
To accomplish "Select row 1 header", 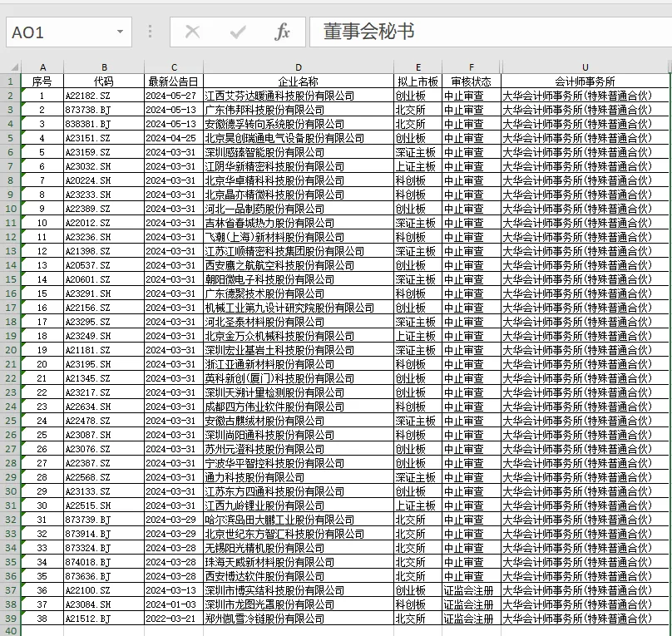I will (x=10, y=81).
